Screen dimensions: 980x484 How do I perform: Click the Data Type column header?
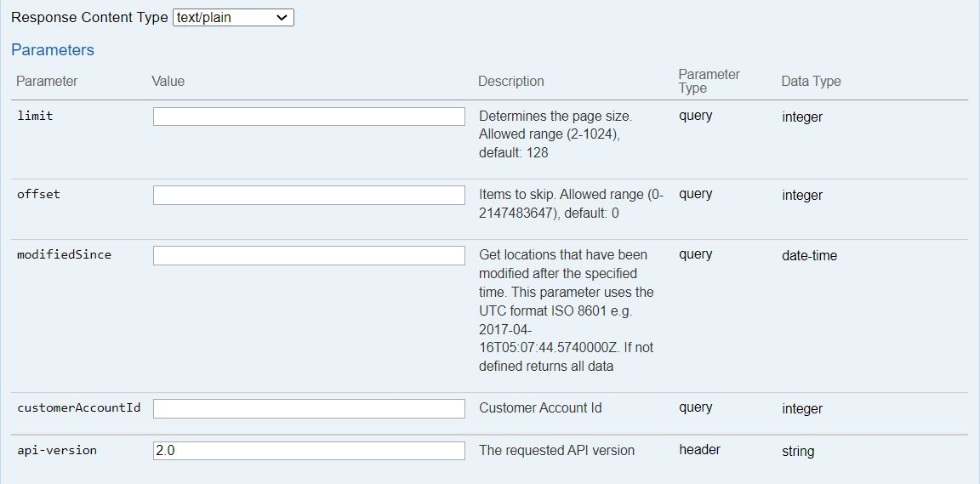pyautogui.click(x=811, y=82)
